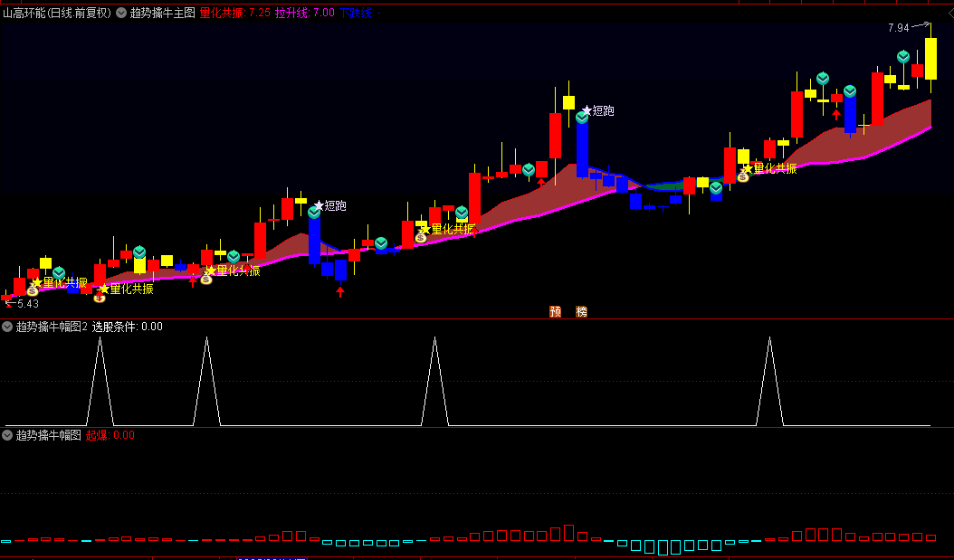Click the tall yellow candle at the 7.94 high
The height and width of the screenshot is (560, 954).
pos(930,59)
